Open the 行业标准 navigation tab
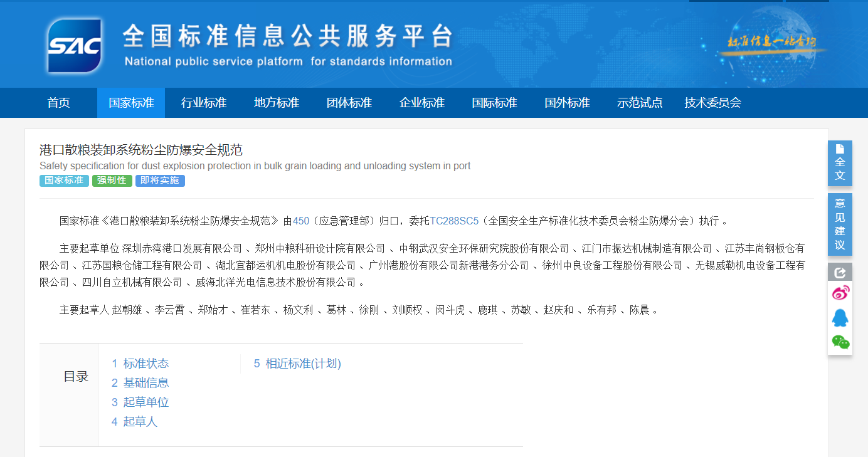 pyautogui.click(x=204, y=103)
